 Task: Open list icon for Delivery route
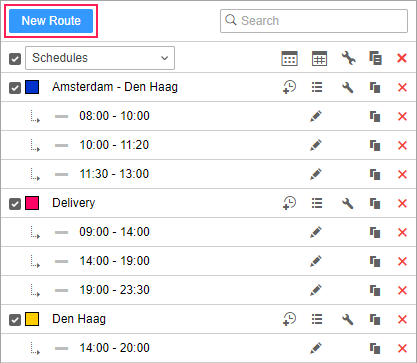coord(317,203)
